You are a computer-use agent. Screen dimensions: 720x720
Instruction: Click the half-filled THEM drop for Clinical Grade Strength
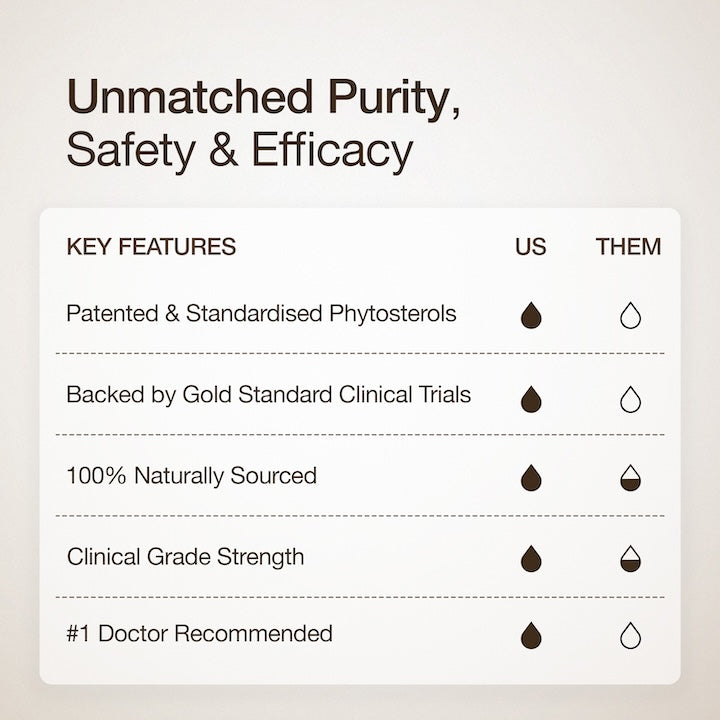click(630, 559)
